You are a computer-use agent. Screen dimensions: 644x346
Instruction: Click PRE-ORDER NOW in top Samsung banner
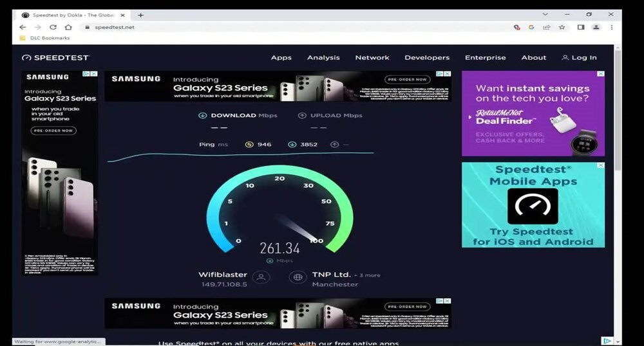tap(407, 80)
